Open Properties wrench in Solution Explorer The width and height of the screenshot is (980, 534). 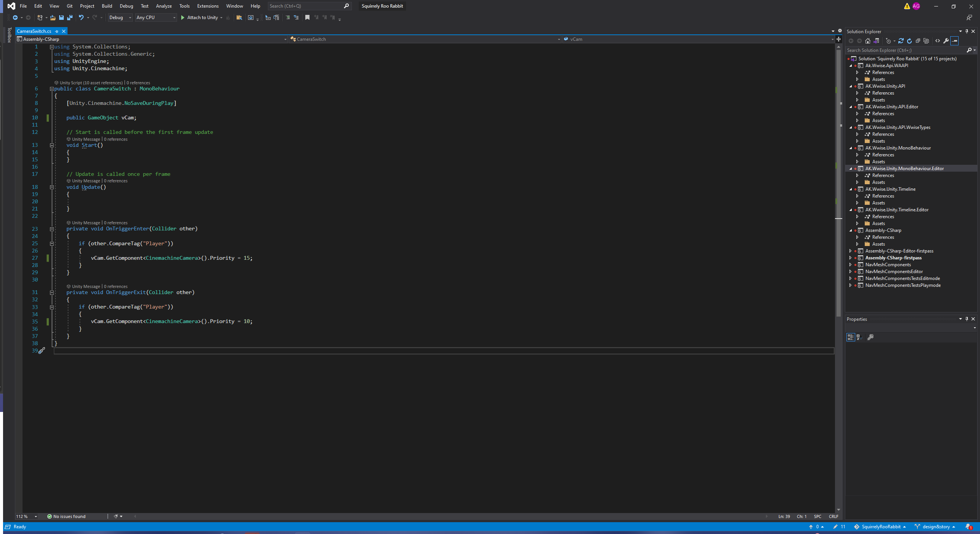click(x=946, y=41)
